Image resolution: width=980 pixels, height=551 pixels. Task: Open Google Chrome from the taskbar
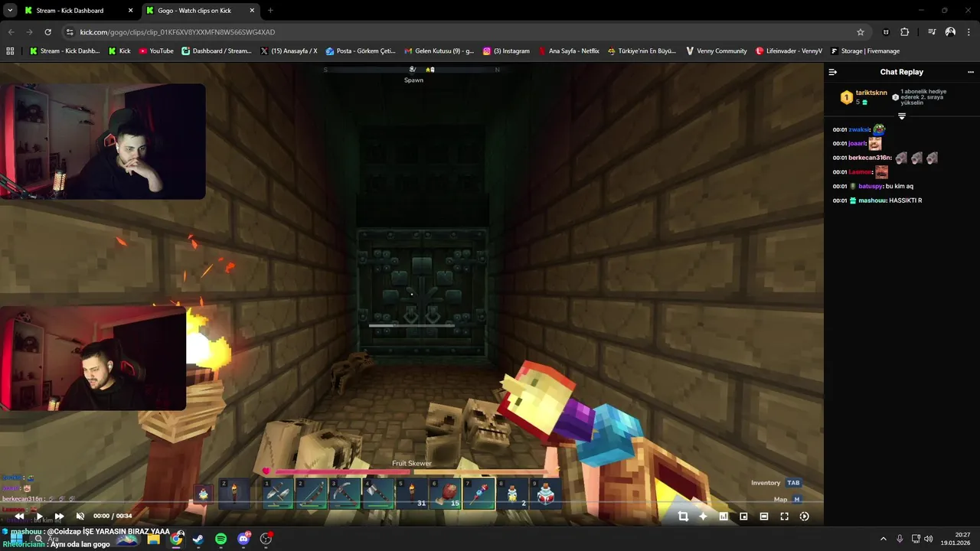(x=176, y=540)
